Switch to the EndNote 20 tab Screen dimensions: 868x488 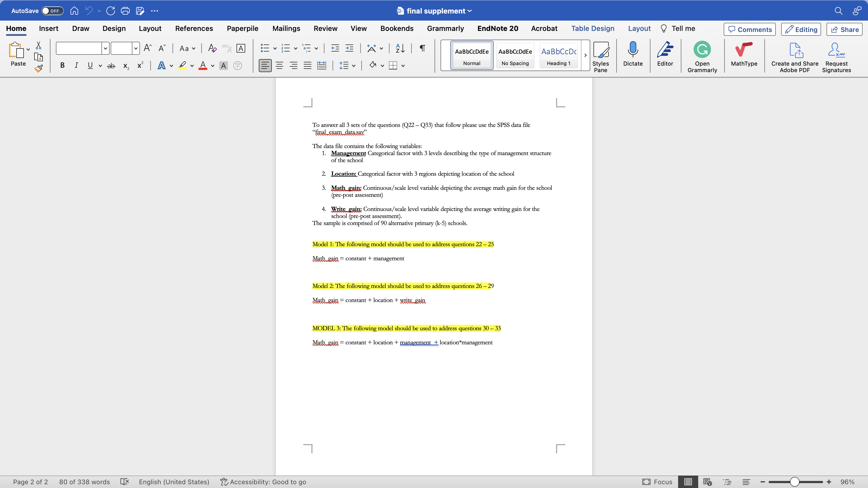pyautogui.click(x=498, y=29)
